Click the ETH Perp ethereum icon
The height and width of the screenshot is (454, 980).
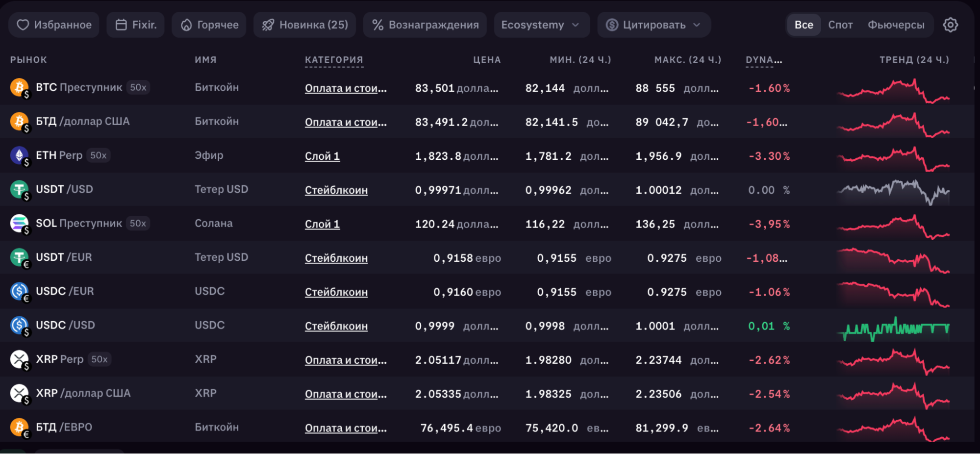click(x=19, y=155)
